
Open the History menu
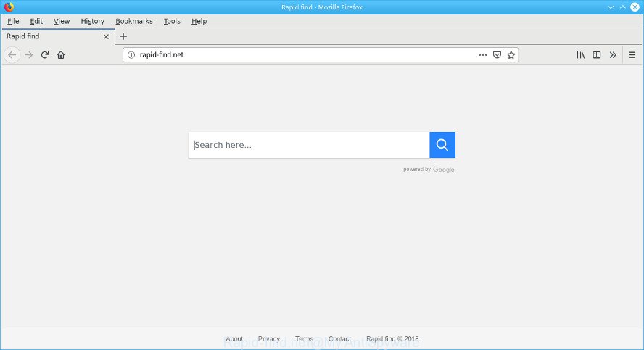coord(92,21)
